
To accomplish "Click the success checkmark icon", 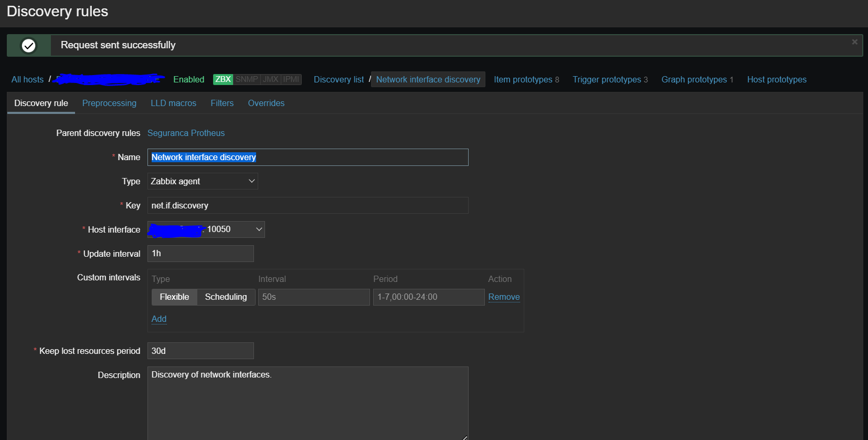I will 29,46.
